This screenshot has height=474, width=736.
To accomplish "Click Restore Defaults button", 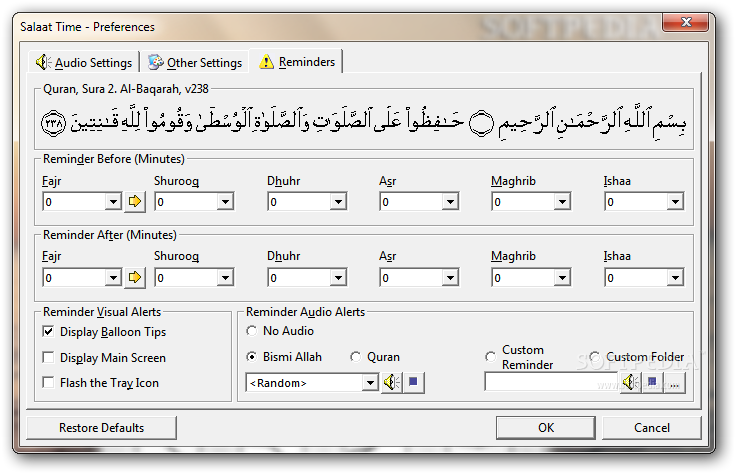I will pyautogui.click(x=101, y=428).
